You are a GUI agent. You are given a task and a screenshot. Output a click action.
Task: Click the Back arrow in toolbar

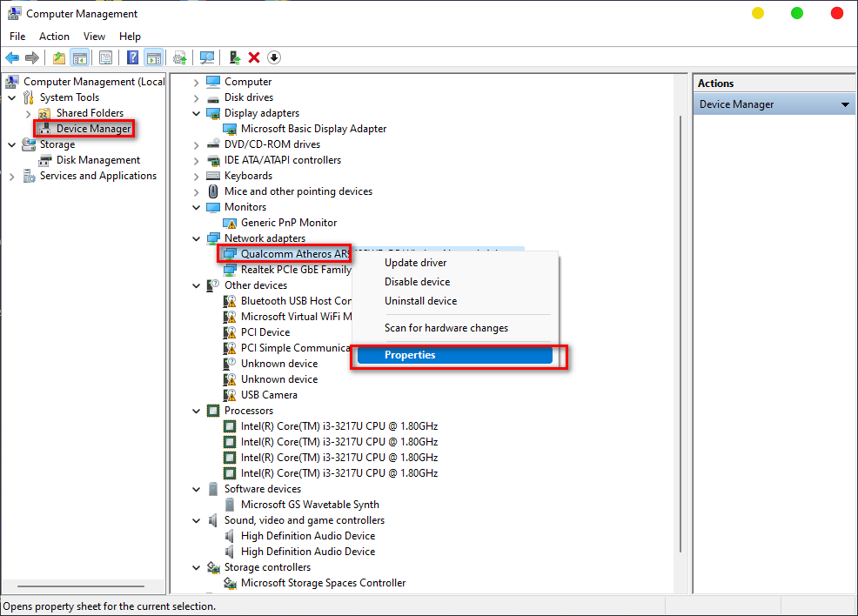point(12,57)
